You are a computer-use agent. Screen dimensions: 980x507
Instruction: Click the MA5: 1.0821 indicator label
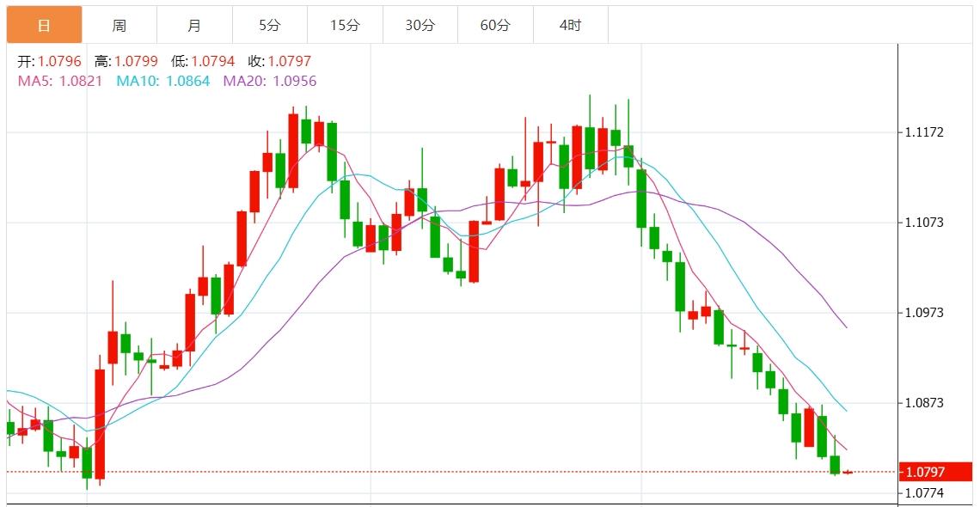[60, 81]
